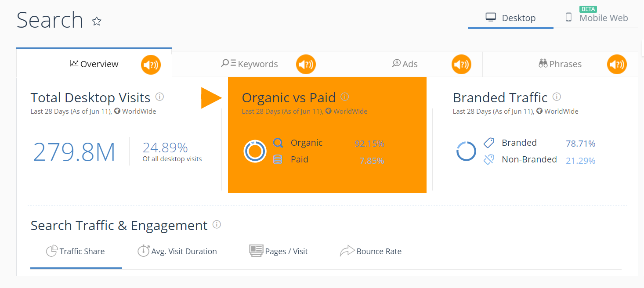
Task: Switch to the Mobile Web view
Action: pos(596,18)
